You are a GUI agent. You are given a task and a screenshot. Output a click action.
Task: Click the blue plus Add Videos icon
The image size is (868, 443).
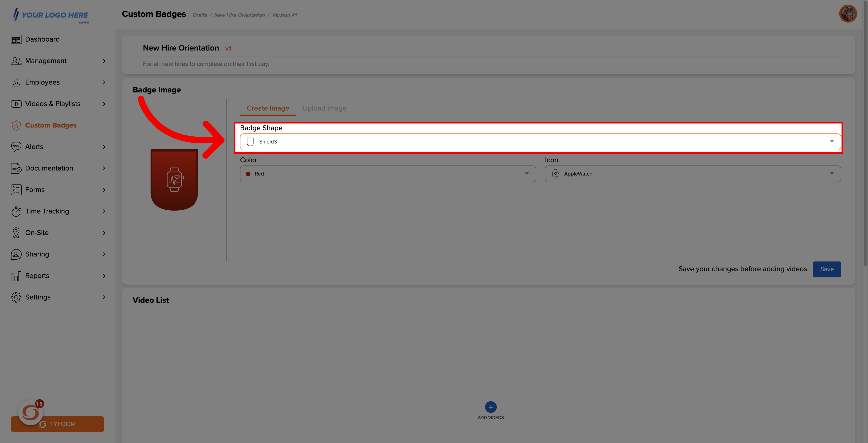pyautogui.click(x=490, y=407)
